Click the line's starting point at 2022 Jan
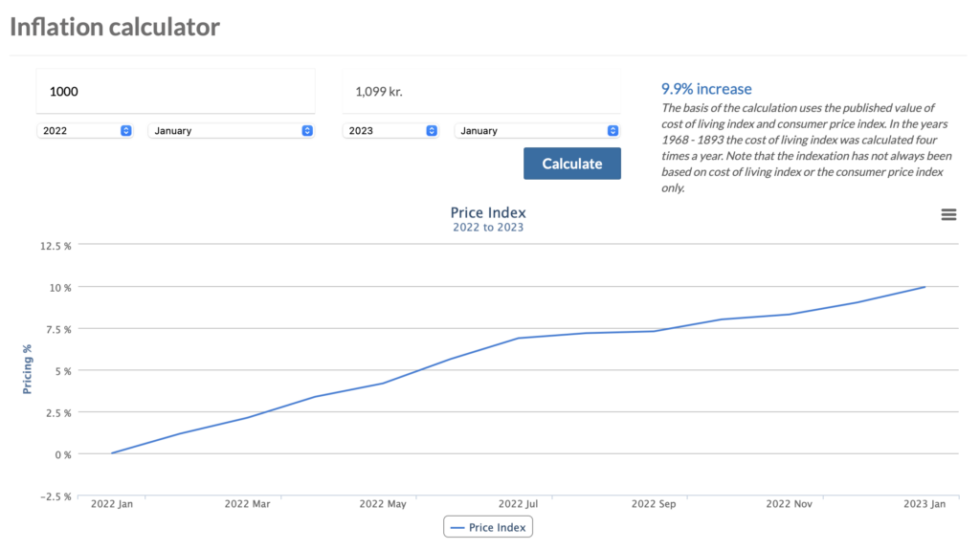This screenshot has height=550, width=980. coord(112,453)
